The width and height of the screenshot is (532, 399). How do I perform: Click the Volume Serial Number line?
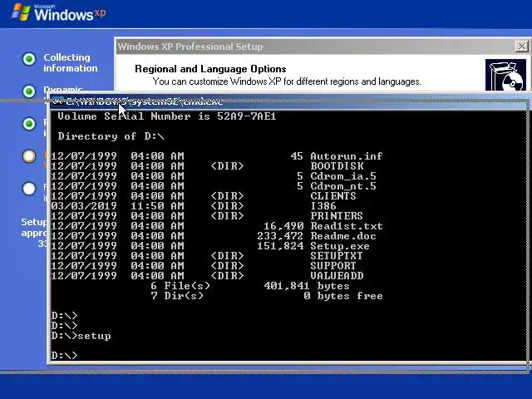167,116
